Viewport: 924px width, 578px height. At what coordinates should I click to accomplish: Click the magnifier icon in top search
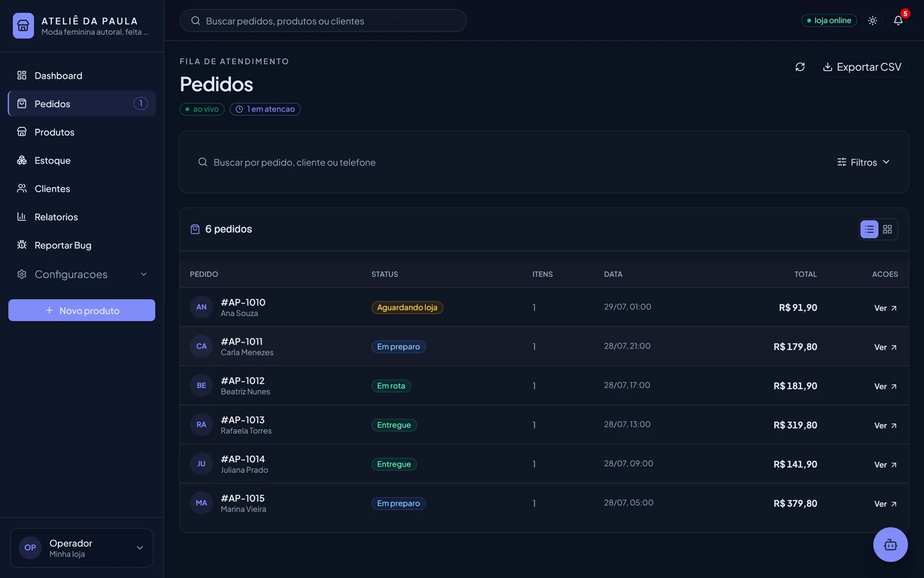click(196, 21)
